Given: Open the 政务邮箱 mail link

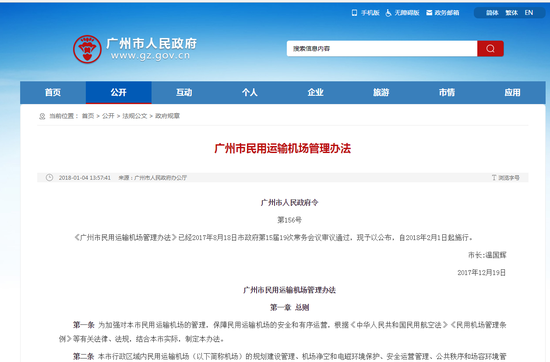Looking at the screenshot, I should click(x=447, y=13).
